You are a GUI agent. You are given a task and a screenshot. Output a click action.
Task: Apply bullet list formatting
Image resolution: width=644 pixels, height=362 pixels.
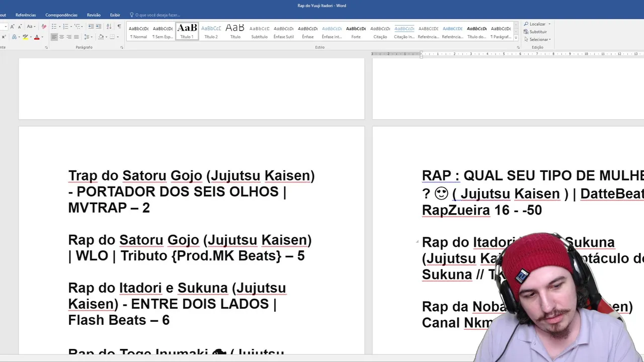54,26
